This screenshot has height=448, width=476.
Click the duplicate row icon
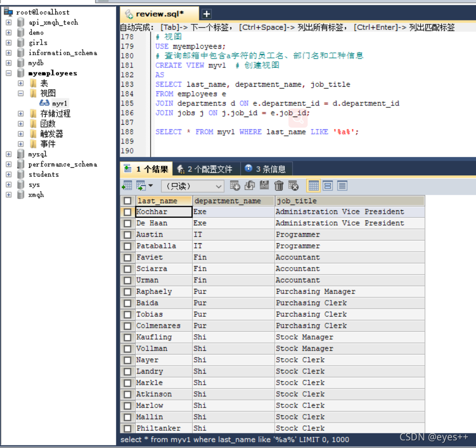click(249, 185)
